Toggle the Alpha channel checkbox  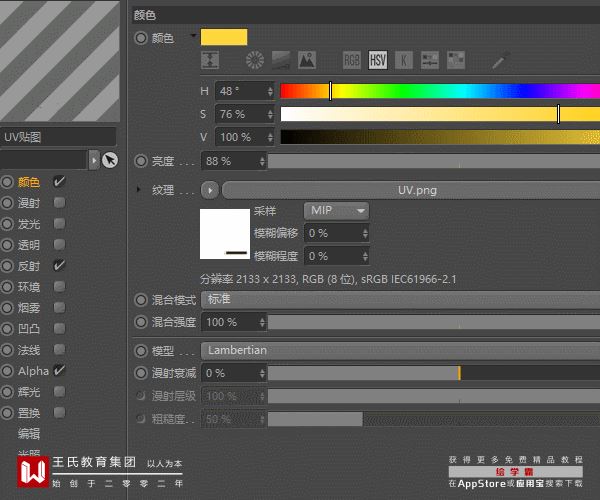[59, 370]
